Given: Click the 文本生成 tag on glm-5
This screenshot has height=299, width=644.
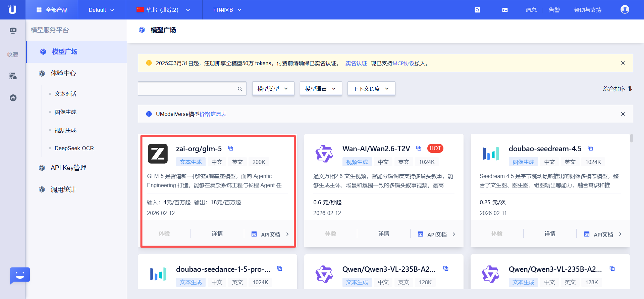Looking at the screenshot, I should [191, 162].
